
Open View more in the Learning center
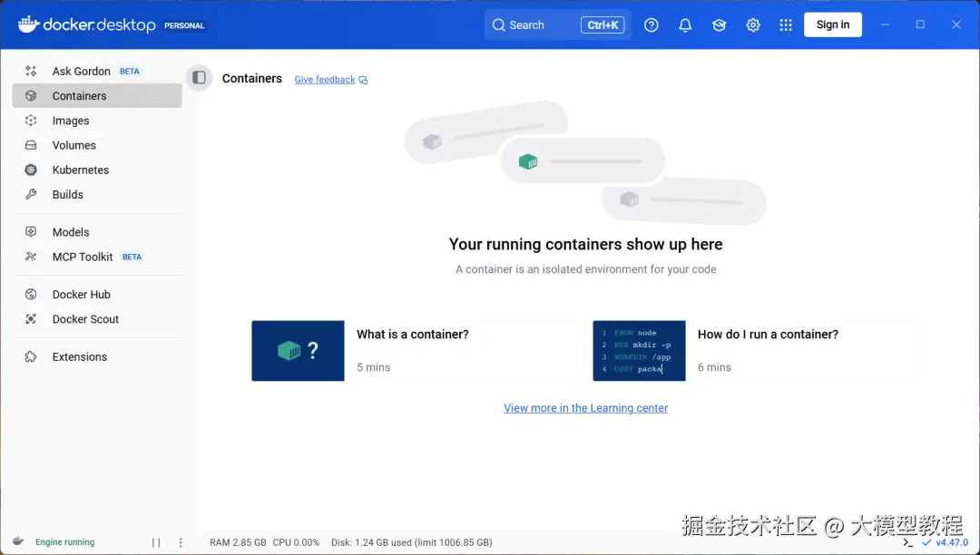coord(585,408)
